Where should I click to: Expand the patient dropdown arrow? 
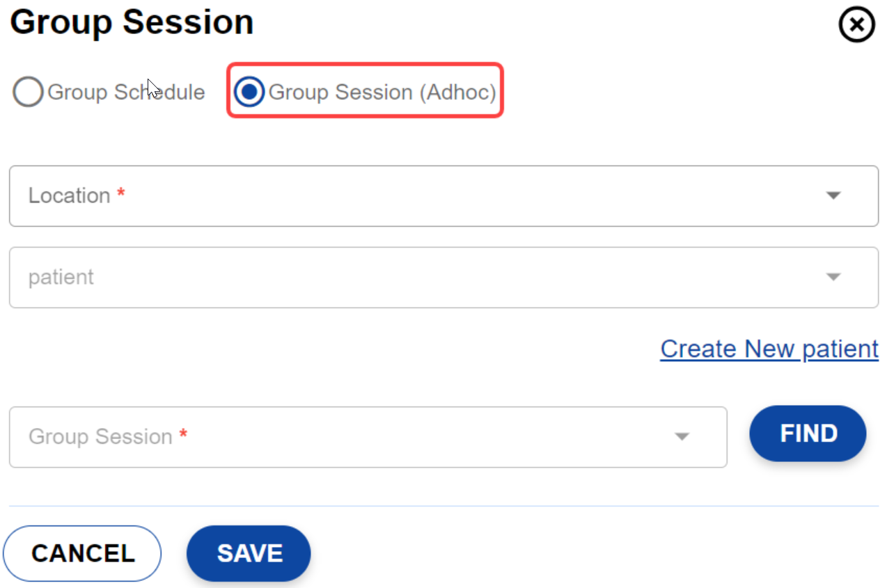point(833,277)
